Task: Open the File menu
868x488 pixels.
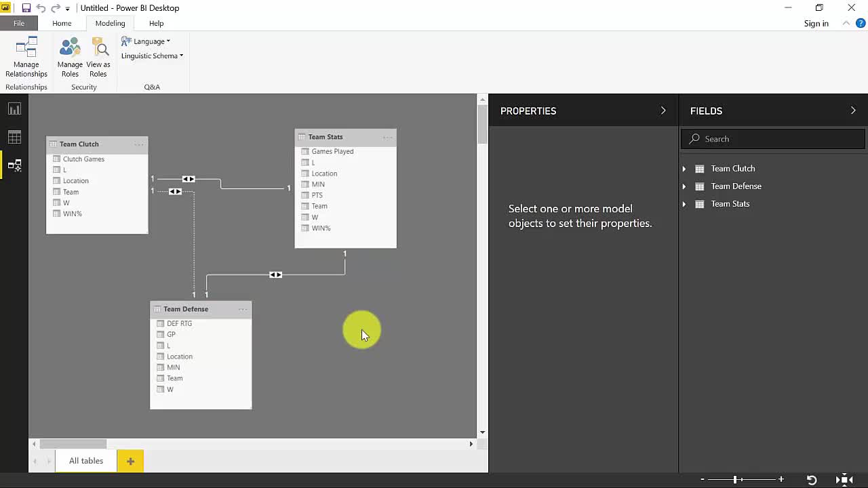Action: 19,23
